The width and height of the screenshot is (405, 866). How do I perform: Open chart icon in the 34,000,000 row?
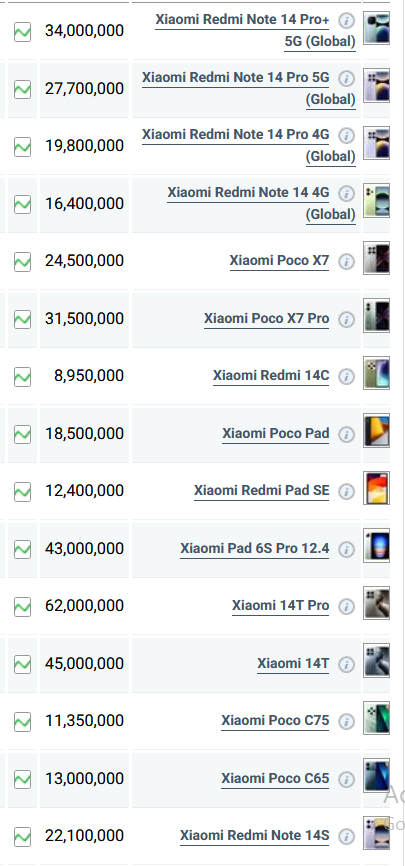(x=22, y=31)
